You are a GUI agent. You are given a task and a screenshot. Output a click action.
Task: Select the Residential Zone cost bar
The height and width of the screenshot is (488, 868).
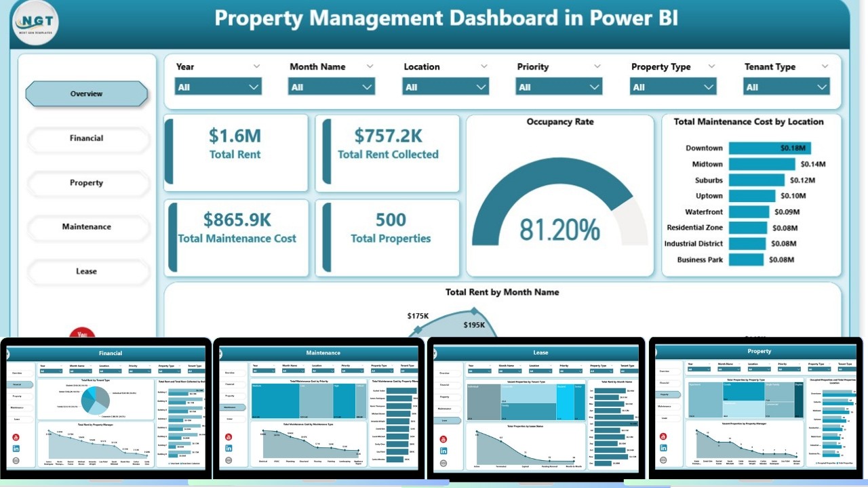coord(749,228)
